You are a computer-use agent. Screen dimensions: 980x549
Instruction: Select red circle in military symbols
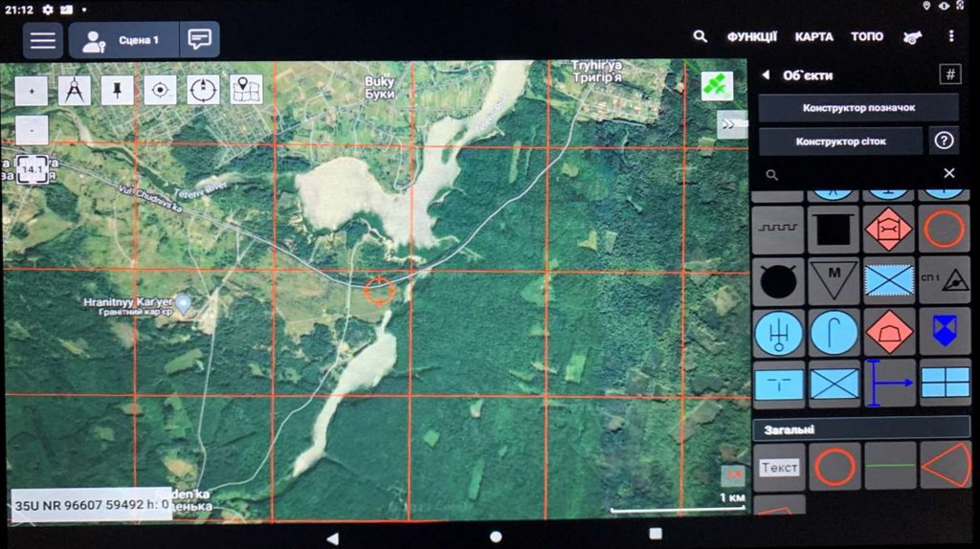click(x=944, y=230)
